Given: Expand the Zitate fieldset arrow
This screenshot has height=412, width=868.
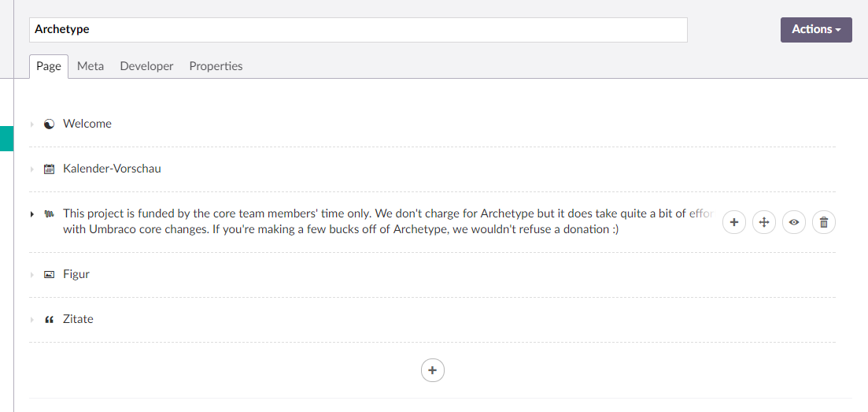Looking at the screenshot, I should [32, 320].
